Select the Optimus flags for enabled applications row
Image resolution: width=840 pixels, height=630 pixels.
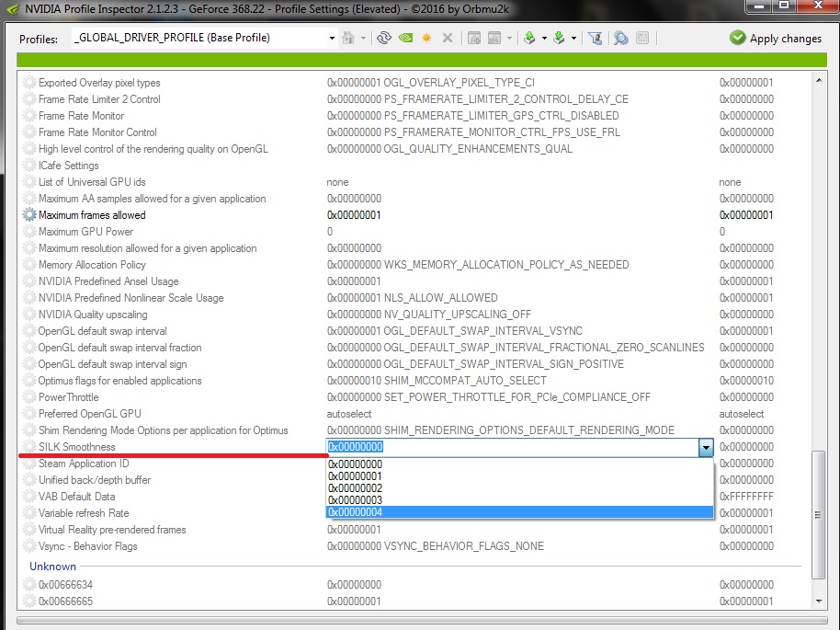pos(414,381)
